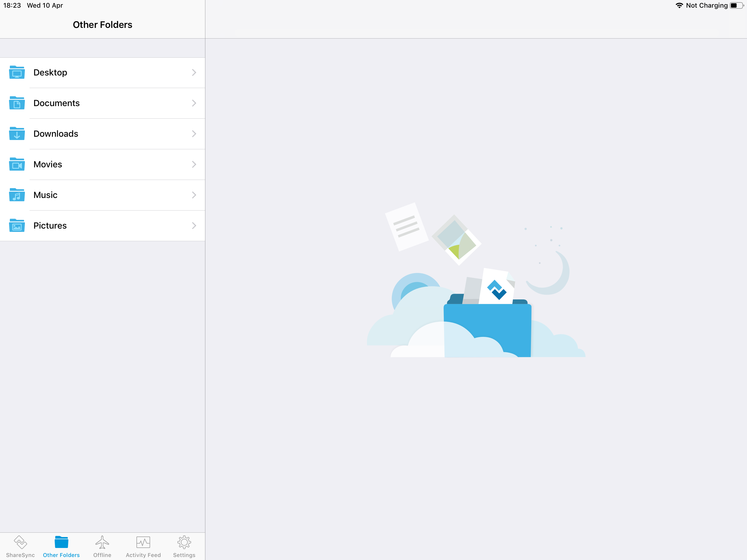The height and width of the screenshot is (560, 747).
Task: Open the Movies folder icon
Action: point(17,164)
